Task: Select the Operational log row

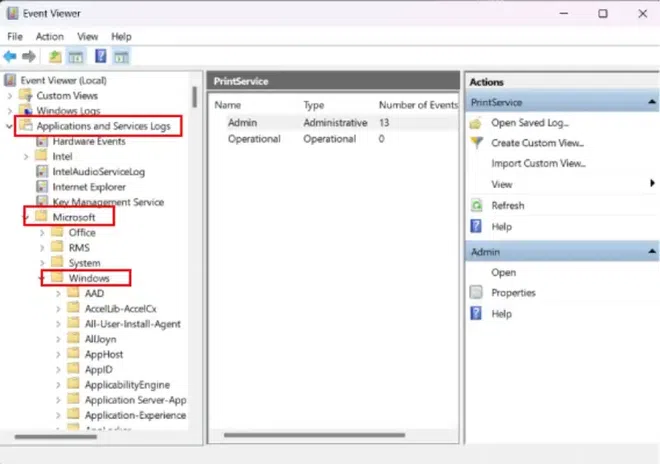Action: pos(333,139)
